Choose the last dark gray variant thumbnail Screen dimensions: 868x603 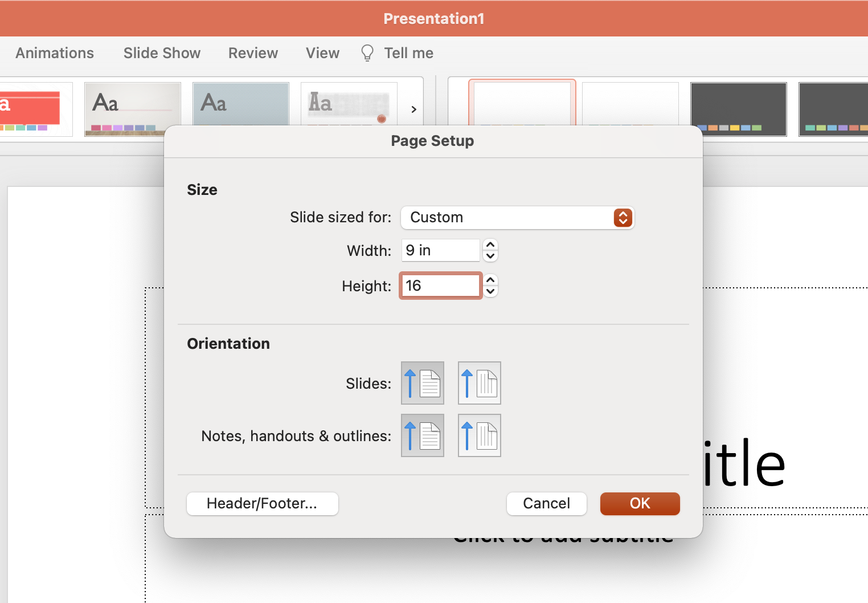[x=833, y=109]
